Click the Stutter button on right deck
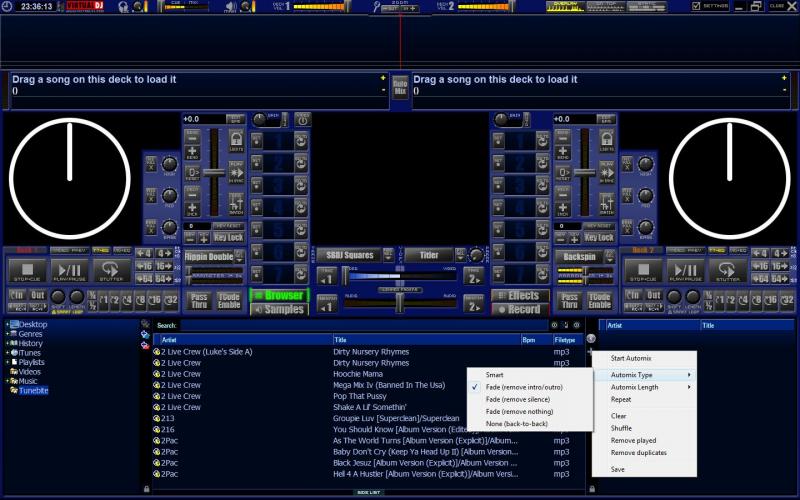The image size is (800, 500). click(728, 271)
